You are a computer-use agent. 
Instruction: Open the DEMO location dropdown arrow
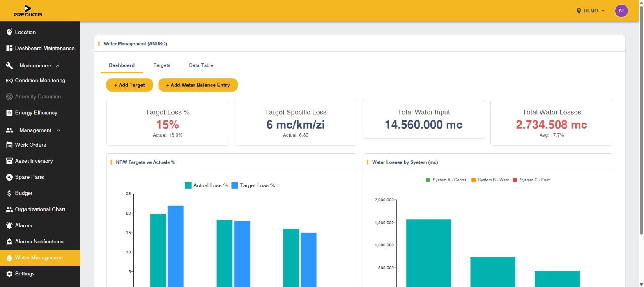click(603, 11)
